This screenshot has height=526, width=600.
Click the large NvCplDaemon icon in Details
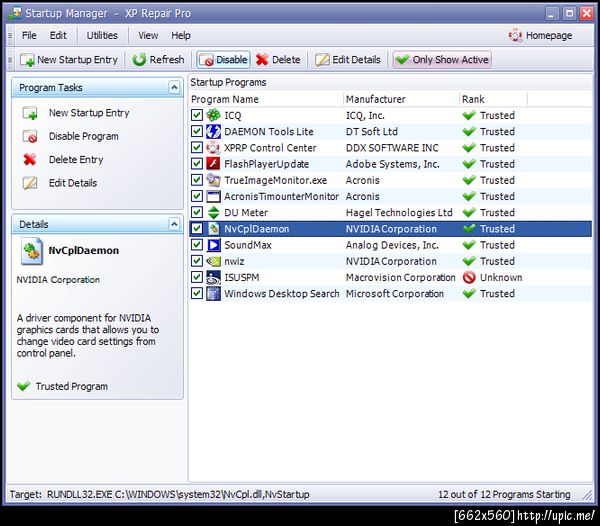pos(32,251)
